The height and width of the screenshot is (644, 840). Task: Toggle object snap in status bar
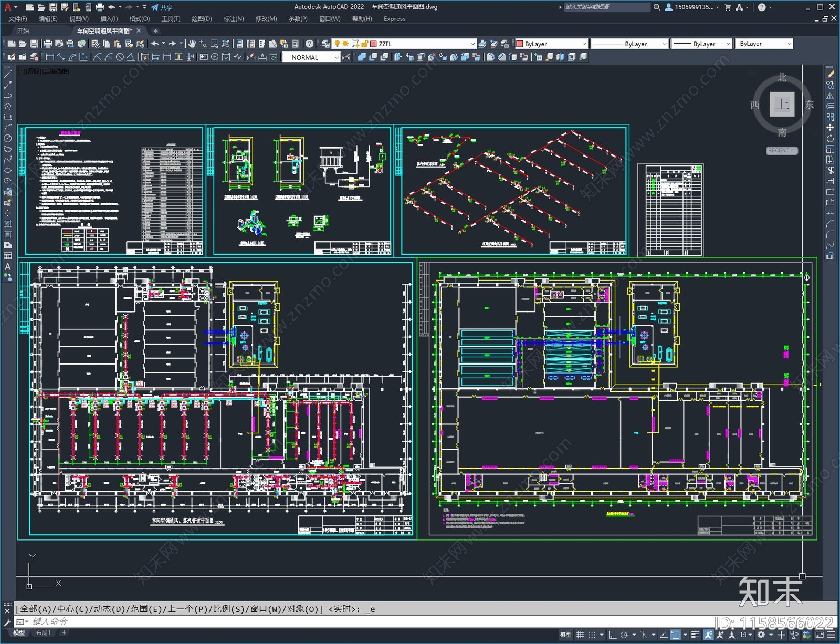(676, 635)
